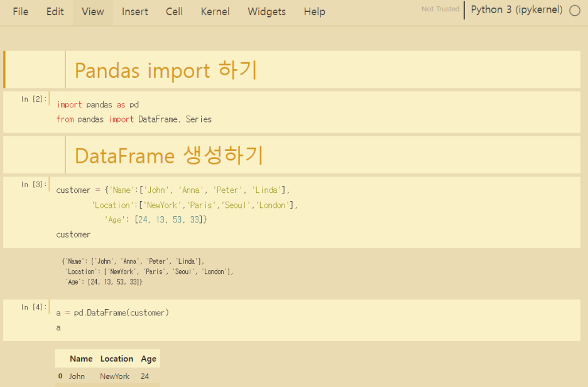Click the Age column header in table

tap(148, 359)
